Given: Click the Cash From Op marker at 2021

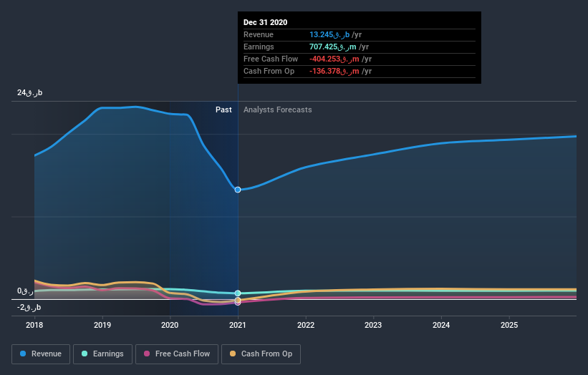Looking at the screenshot, I should click(238, 300).
